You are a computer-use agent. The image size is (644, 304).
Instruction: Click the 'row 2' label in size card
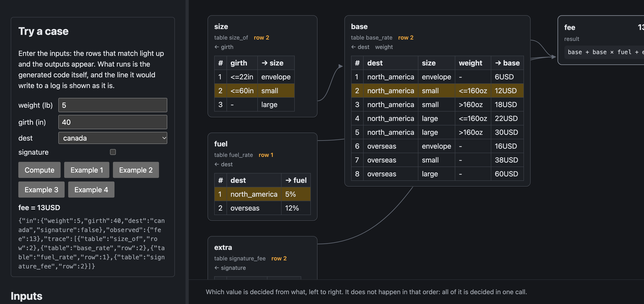tap(261, 38)
